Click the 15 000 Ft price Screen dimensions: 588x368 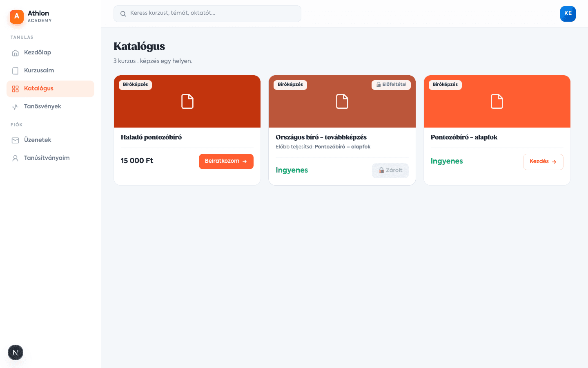click(x=137, y=161)
